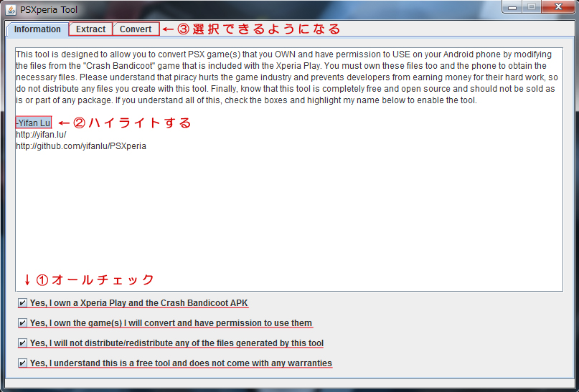Click the 'PSXperia Tool' window title
This screenshot has height=392, width=579.
pos(49,10)
